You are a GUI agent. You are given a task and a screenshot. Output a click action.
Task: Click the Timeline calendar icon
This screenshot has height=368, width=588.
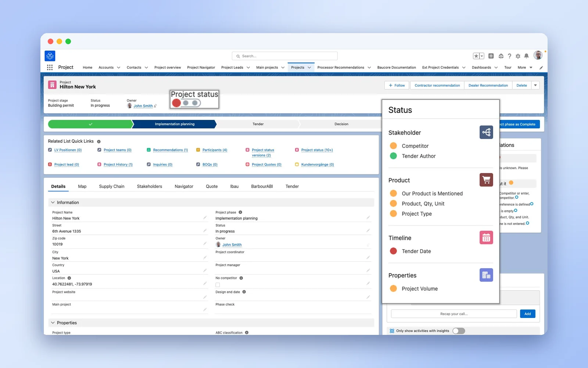[x=486, y=238]
